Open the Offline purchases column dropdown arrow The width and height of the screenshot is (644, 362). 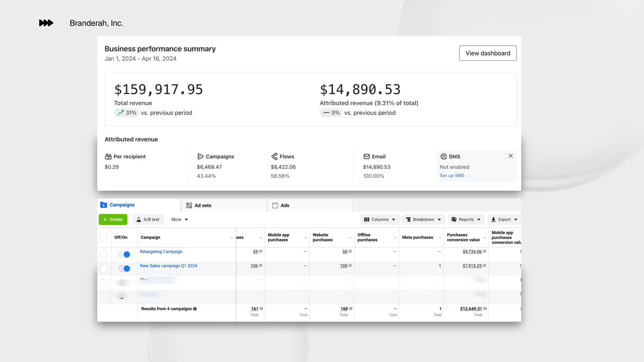(x=395, y=238)
